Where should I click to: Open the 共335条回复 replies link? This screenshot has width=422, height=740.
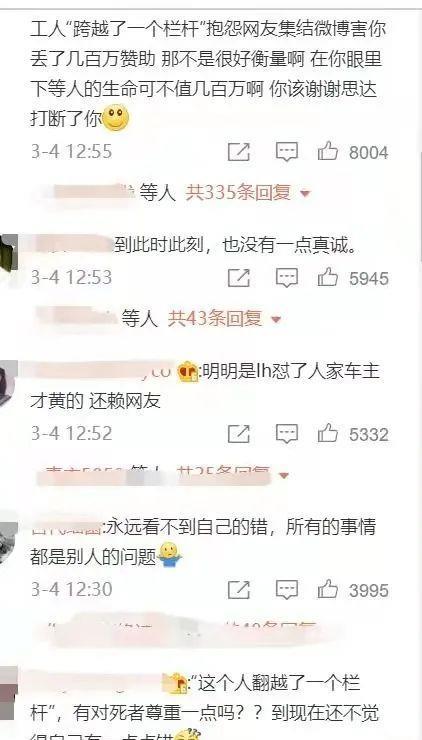pyautogui.click(x=237, y=193)
